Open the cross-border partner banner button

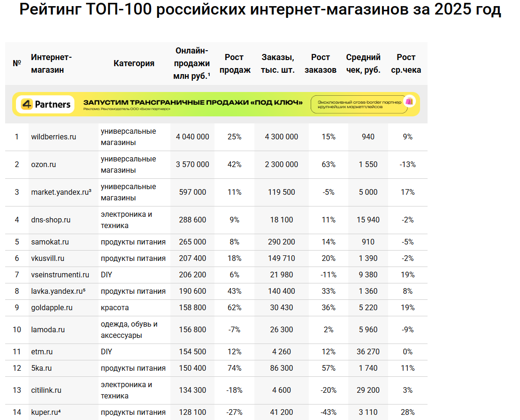click(359, 105)
